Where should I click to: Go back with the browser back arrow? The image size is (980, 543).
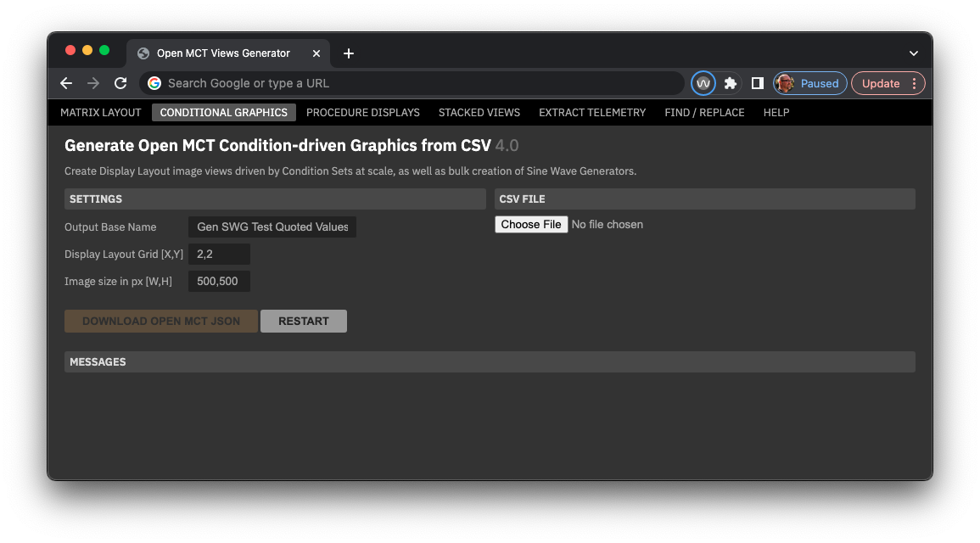pos(66,83)
